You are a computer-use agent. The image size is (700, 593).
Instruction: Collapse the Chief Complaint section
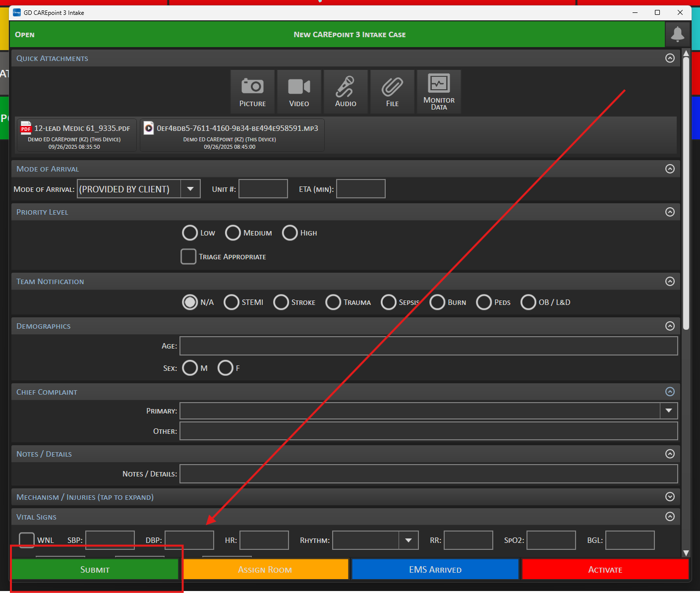670,392
